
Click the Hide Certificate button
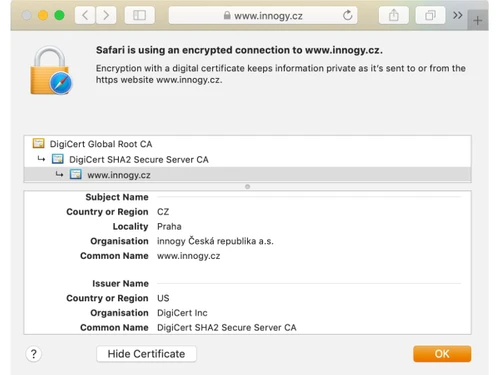[146, 354]
